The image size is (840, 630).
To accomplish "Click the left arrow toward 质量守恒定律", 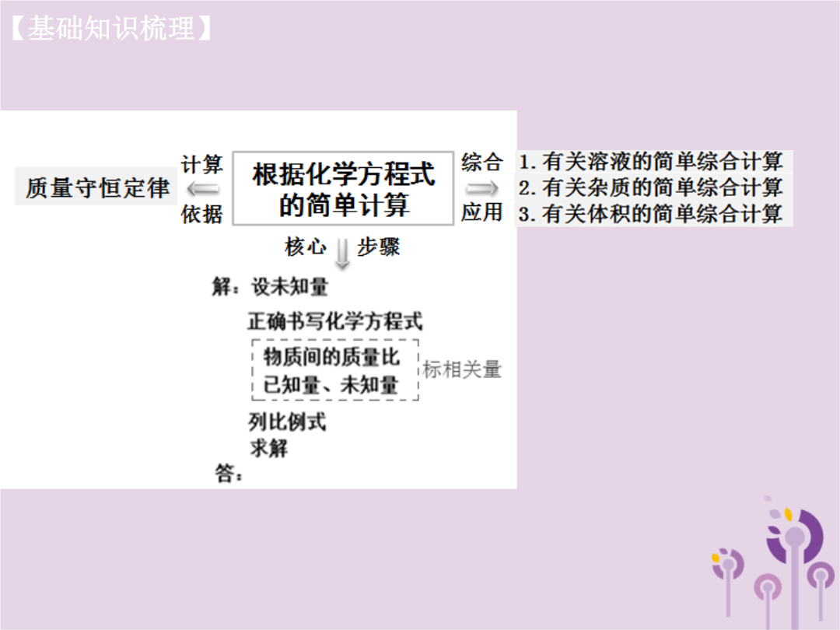I will click(202, 188).
